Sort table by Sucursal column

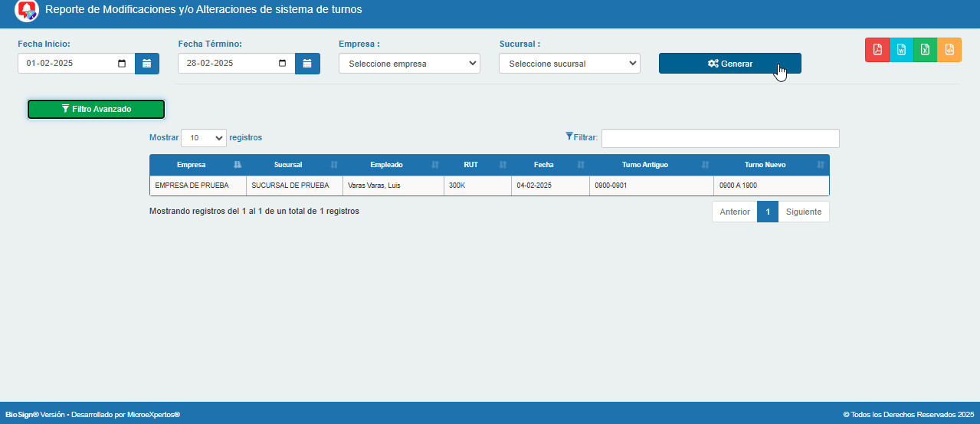294,165
